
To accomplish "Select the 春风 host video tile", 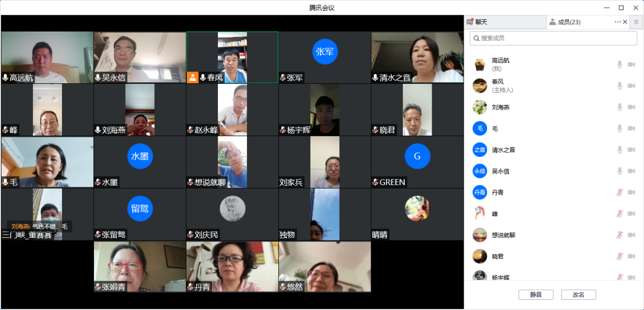I will (x=232, y=57).
